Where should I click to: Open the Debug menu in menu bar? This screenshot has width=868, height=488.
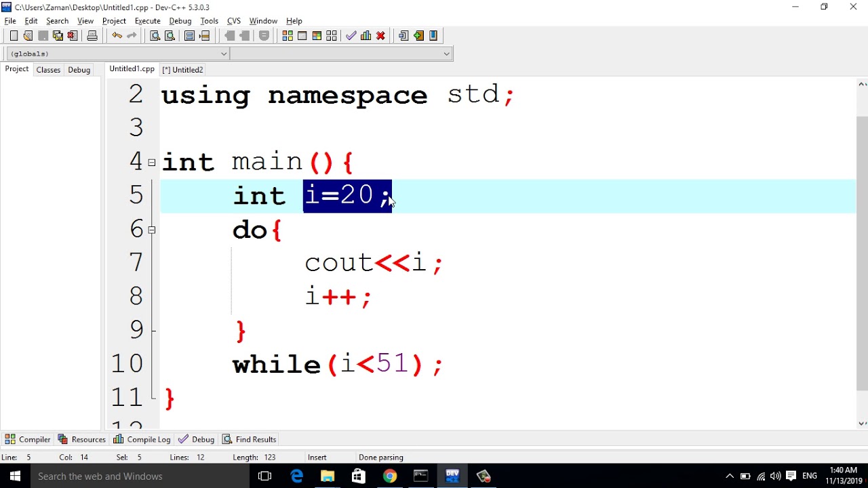pos(180,21)
